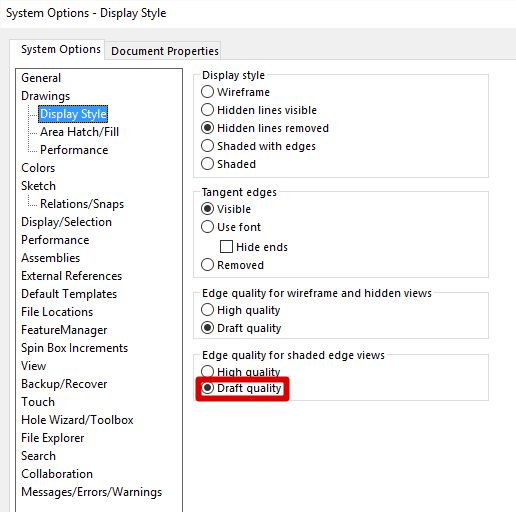Switch to the Document Properties tab
This screenshot has height=512, width=516.
[x=165, y=51]
